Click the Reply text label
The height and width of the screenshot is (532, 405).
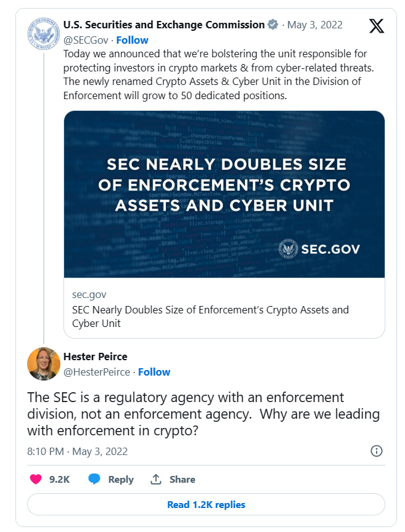pyautogui.click(x=121, y=480)
